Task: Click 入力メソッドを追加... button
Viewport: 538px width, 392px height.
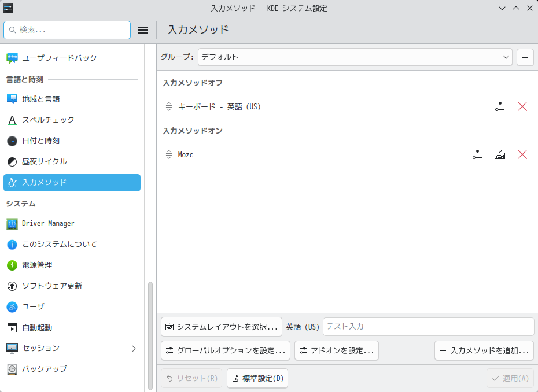Action: point(484,350)
